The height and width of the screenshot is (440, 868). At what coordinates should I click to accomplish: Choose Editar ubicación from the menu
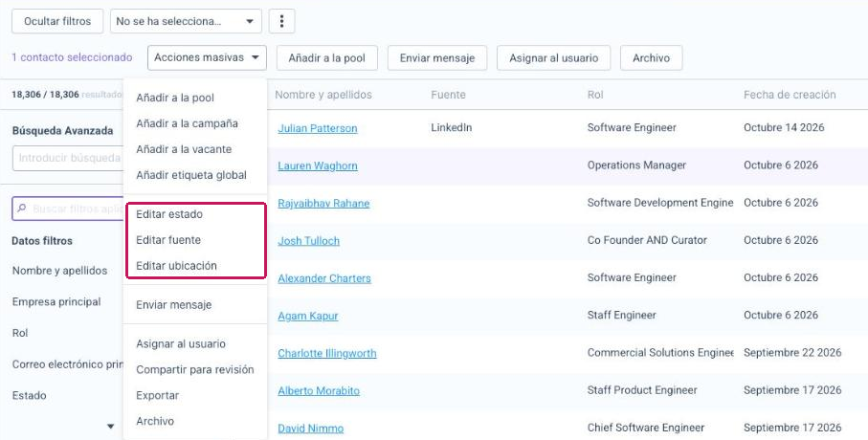coord(177,266)
